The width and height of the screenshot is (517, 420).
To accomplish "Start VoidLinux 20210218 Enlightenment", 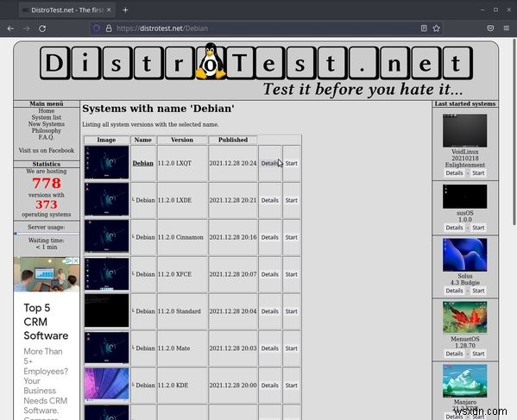I will point(478,173).
